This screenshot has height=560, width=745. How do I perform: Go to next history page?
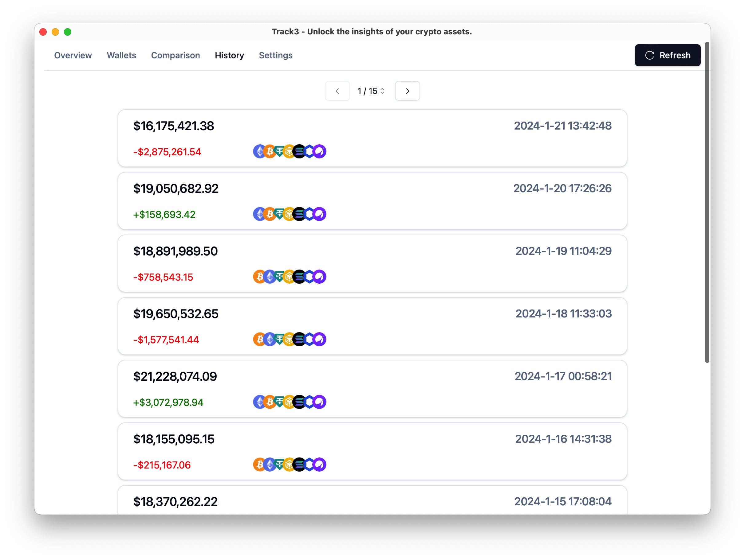click(x=407, y=91)
